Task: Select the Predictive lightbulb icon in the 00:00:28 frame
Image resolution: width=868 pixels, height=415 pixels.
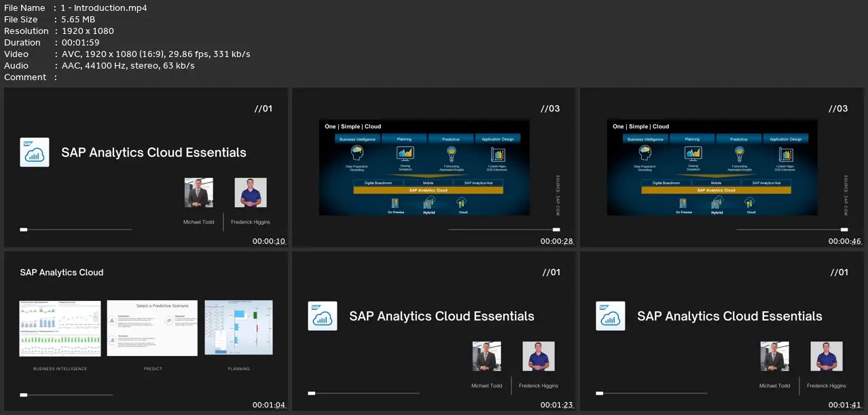Action: (451, 154)
